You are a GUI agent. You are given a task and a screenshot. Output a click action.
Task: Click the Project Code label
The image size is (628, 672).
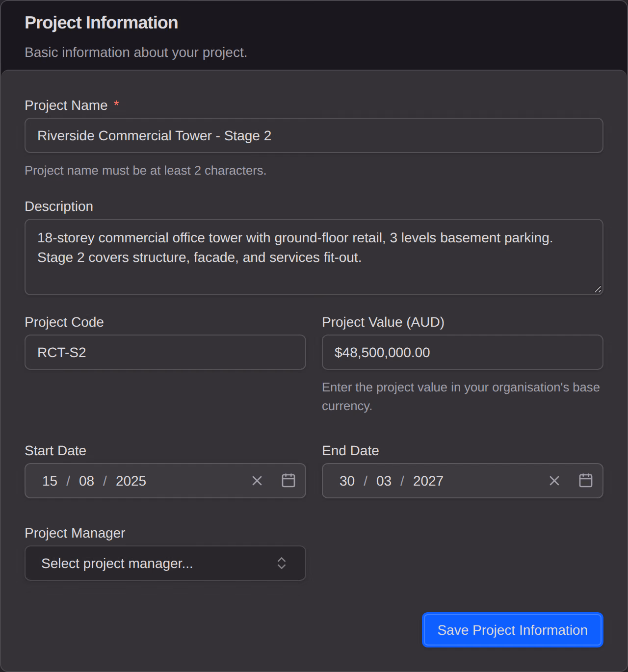click(x=64, y=322)
